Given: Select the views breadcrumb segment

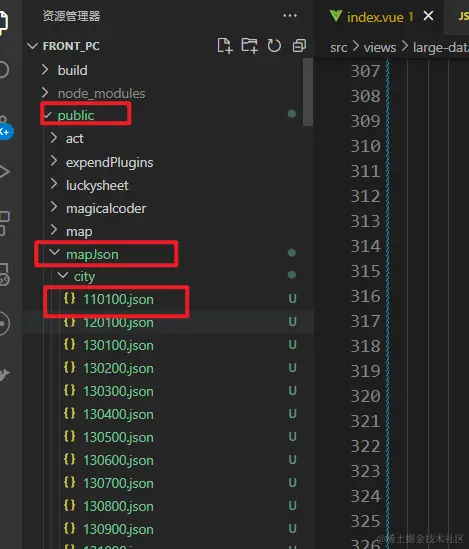Looking at the screenshot, I should [x=380, y=47].
